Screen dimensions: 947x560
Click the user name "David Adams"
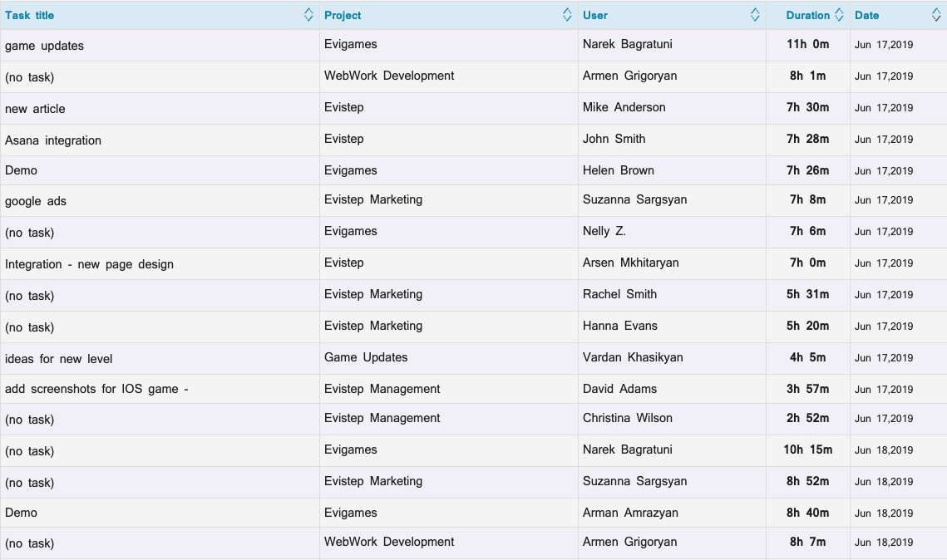pos(619,389)
